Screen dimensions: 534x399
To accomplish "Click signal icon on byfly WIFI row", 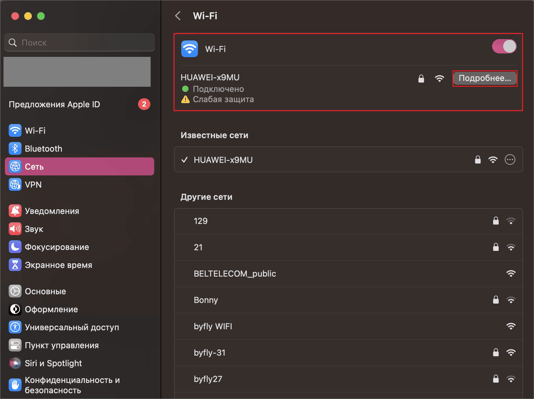I will (x=511, y=326).
